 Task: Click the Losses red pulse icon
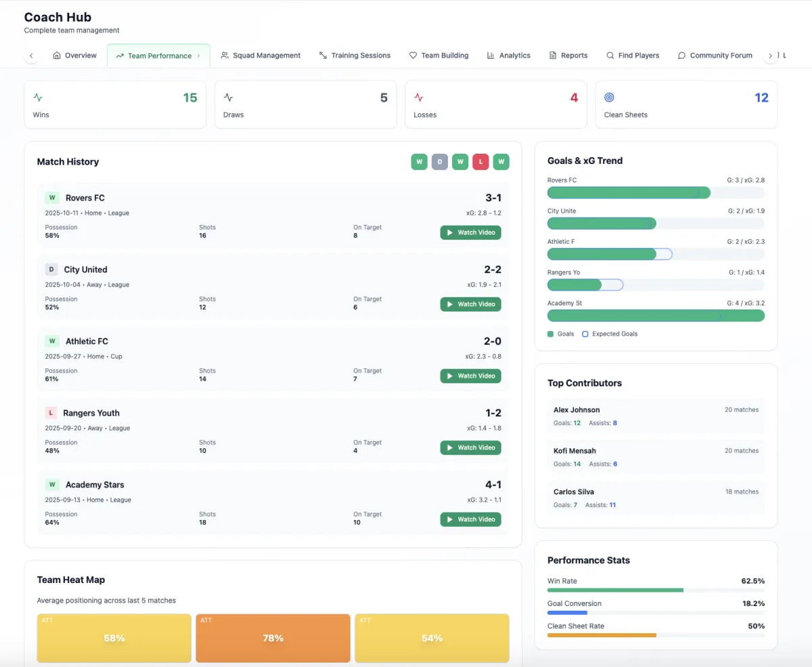click(x=419, y=98)
